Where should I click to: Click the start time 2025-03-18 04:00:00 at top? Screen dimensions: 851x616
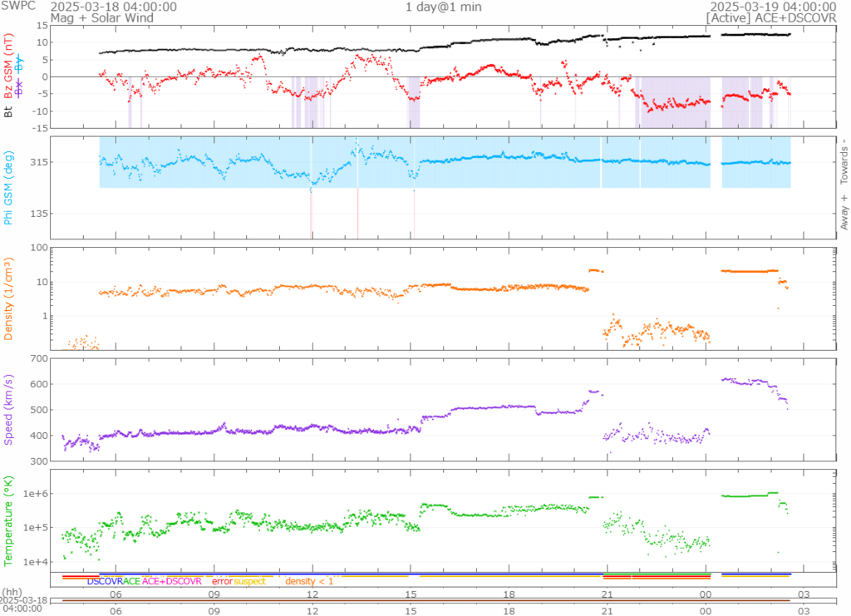[x=113, y=6]
